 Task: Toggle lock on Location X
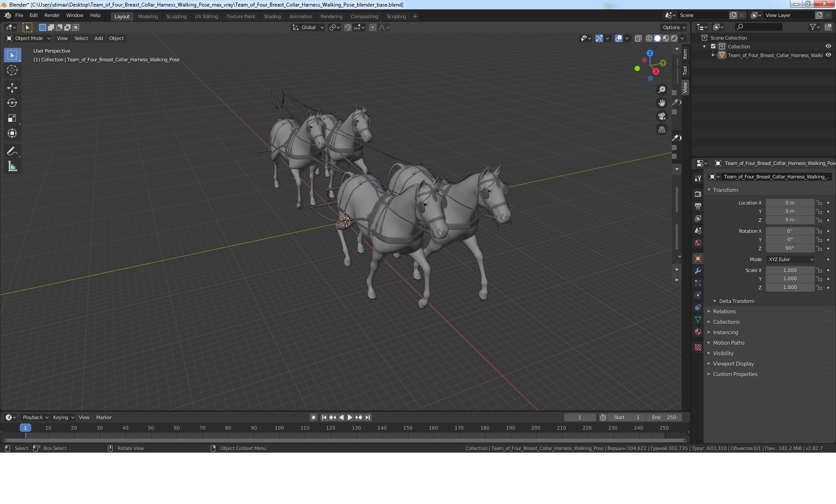pyautogui.click(x=819, y=203)
